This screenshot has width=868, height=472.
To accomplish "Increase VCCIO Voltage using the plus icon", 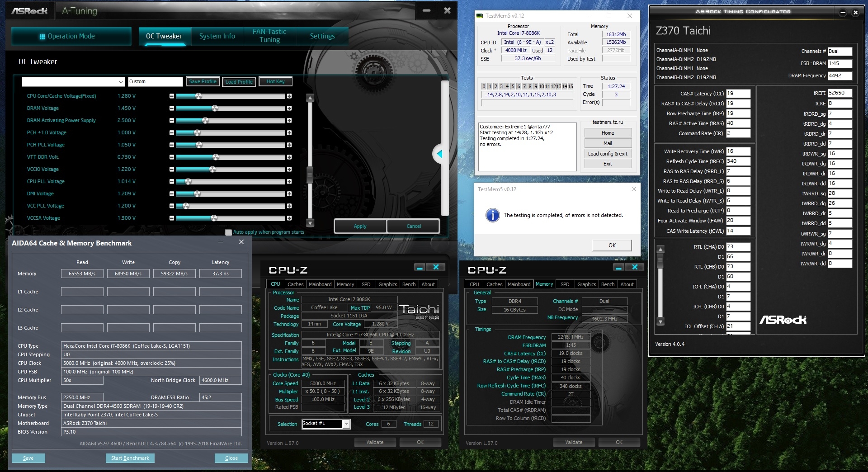I will coord(289,170).
